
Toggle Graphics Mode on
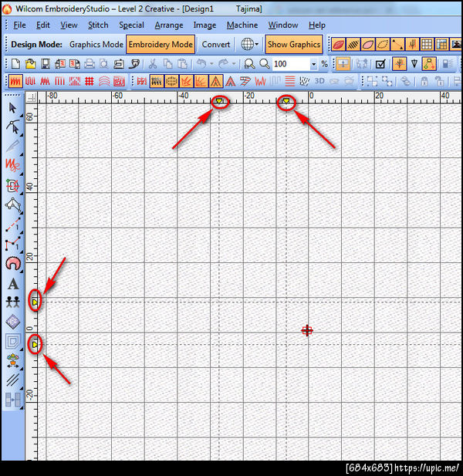click(x=96, y=44)
